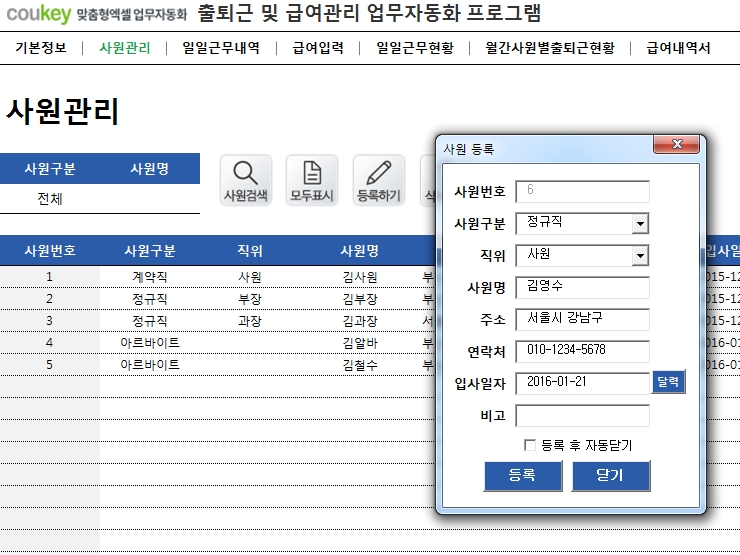Click the 주소 field with 서울시 강남구
740x555 pixels.
coord(582,320)
